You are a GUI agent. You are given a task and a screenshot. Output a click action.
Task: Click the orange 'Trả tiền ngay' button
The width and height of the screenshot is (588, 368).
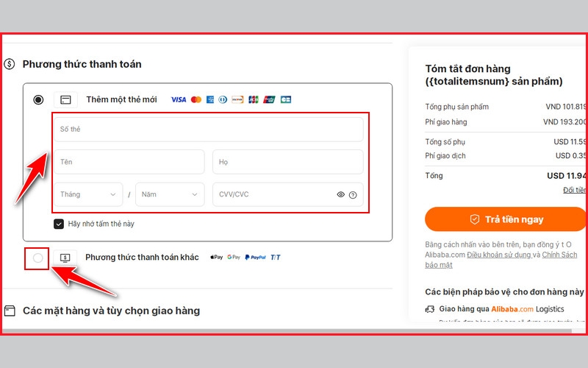click(506, 219)
